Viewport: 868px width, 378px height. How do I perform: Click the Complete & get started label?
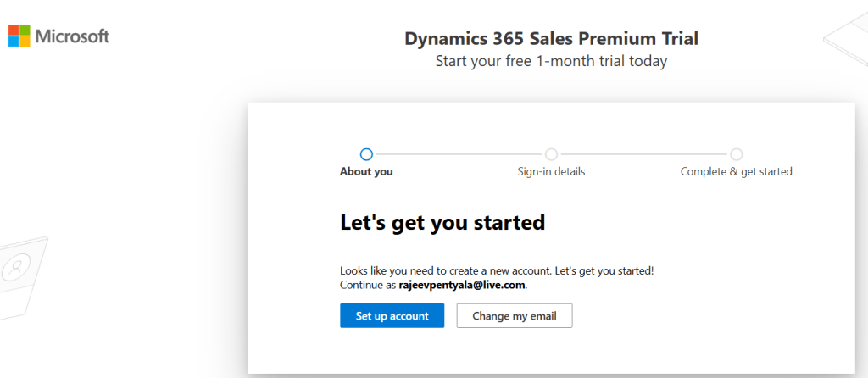coord(736,172)
